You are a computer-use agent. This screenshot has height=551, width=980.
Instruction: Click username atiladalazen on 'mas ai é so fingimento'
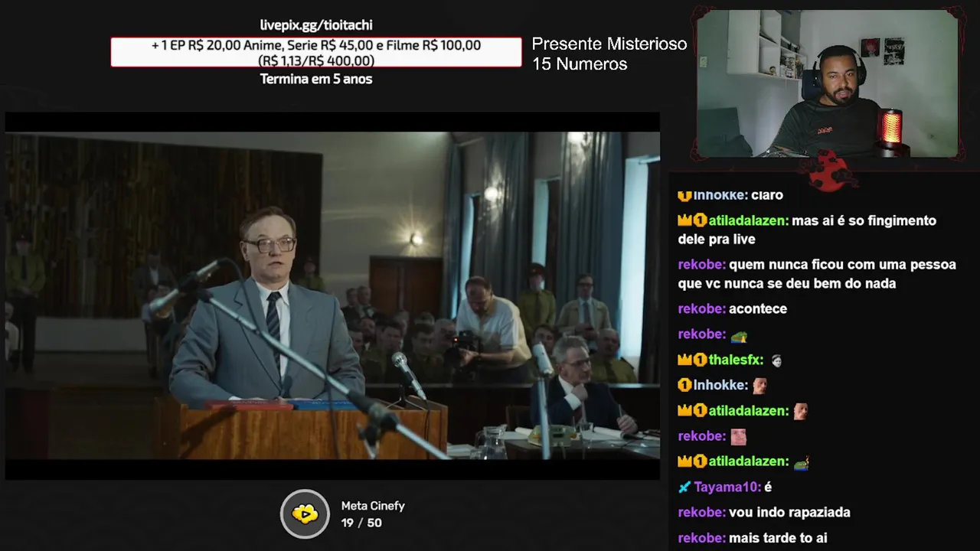coord(749,220)
